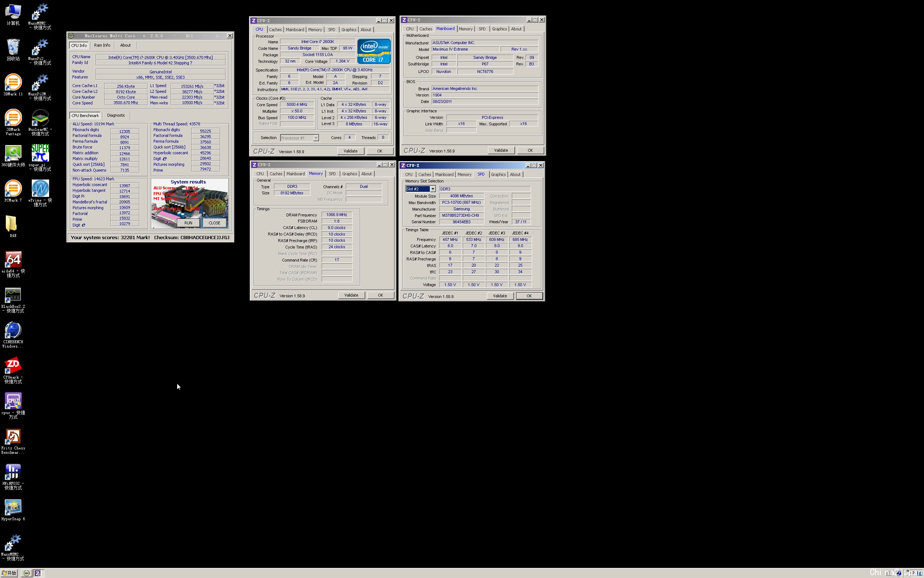Click the BIOS Version 1904 field
This screenshot has height=578, width=924.
(484, 95)
